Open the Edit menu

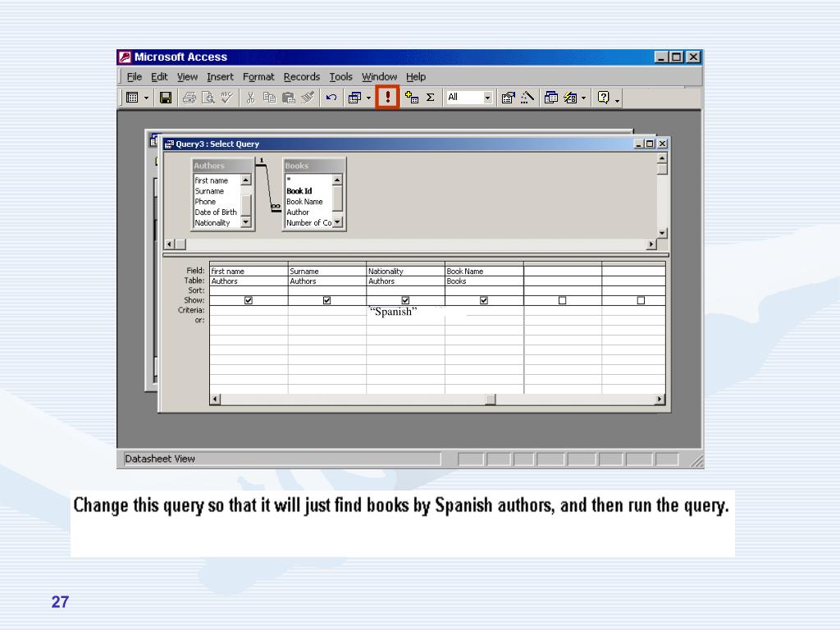coord(159,77)
